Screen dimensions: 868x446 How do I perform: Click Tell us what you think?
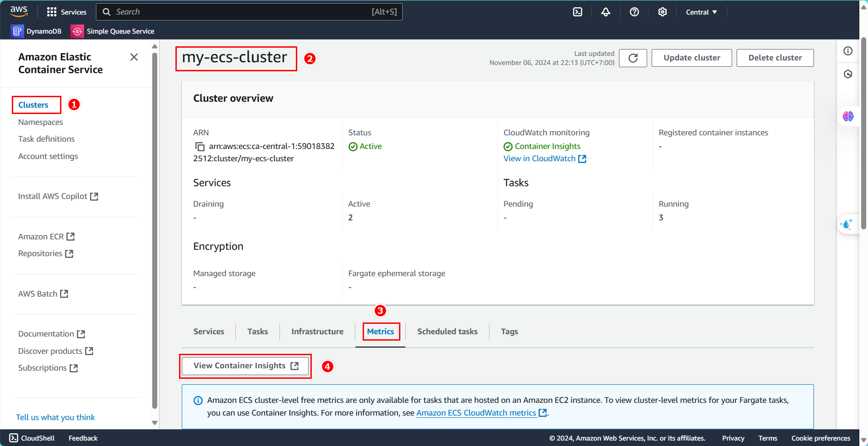[55, 417]
